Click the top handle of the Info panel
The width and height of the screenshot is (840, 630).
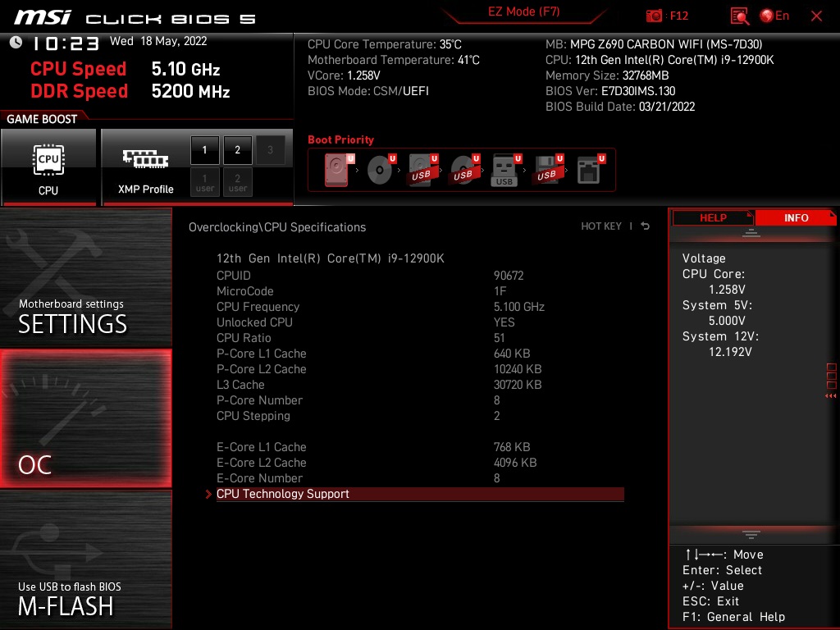(751, 232)
